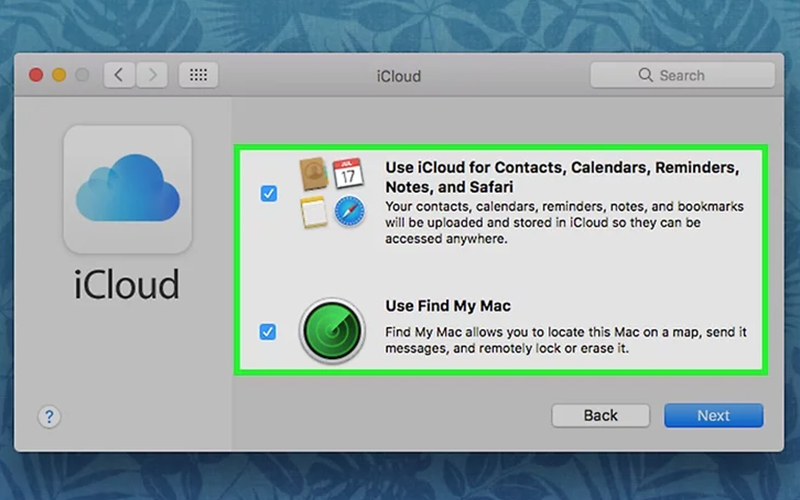Open the Help question mark button
This screenshot has width=800, height=500.
(49, 416)
